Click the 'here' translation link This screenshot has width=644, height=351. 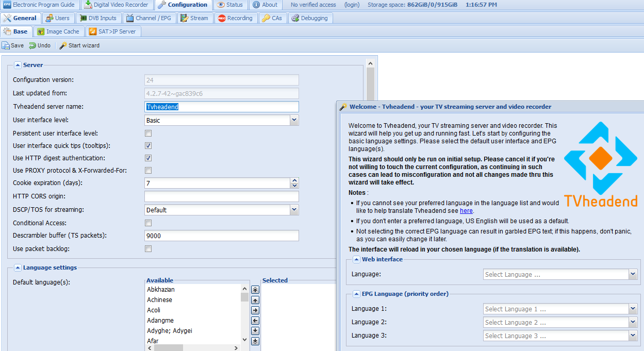pos(466,211)
